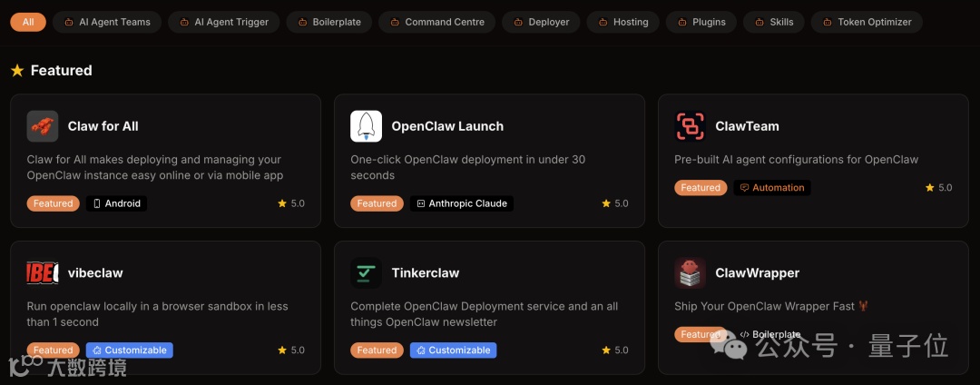980x385 pixels.
Task: Click 'Ship Your OpenClaw Wrapper Fast' text
Action: [771, 306]
